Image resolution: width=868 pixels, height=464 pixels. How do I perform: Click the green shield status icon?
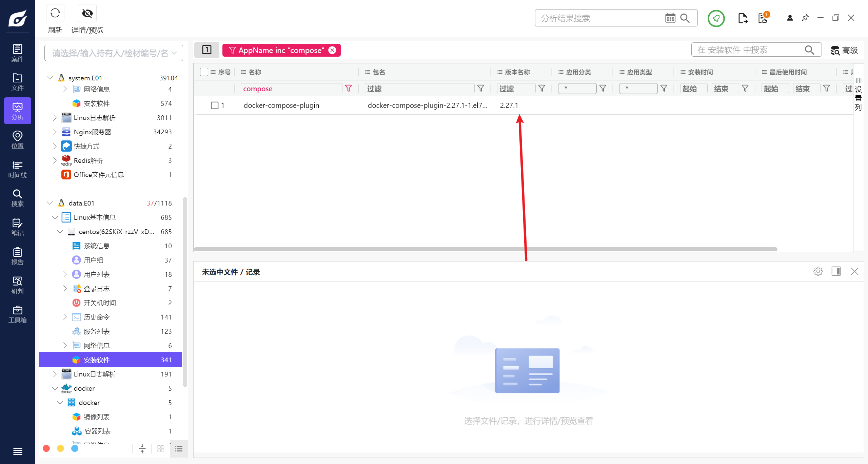[x=716, y=18]
